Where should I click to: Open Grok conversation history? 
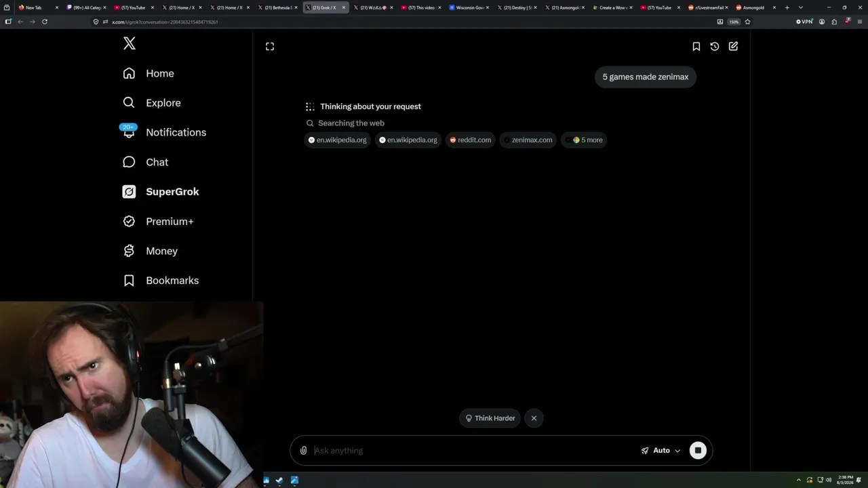coord(715,46)
